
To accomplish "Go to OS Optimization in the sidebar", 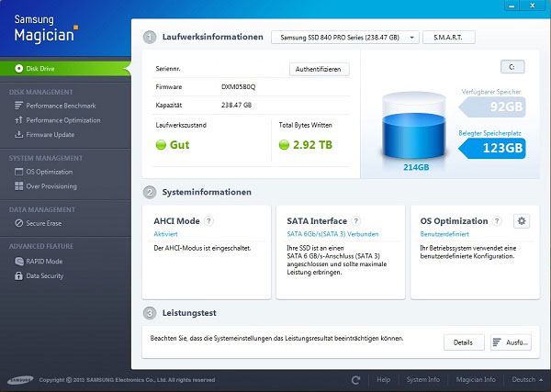I will click(x=50, y=172).
